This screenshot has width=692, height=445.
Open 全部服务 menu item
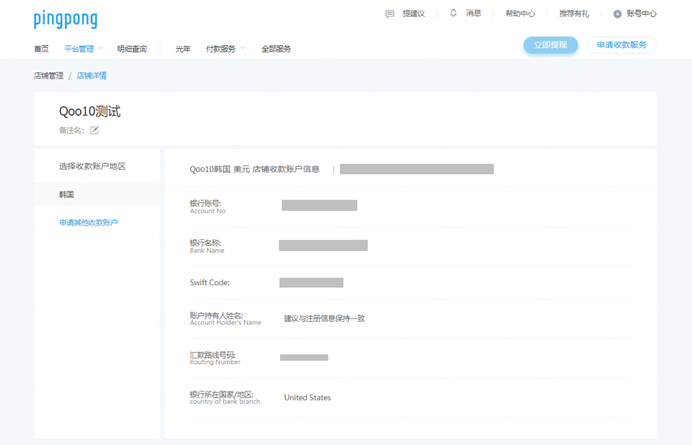(x=276, y=49)
